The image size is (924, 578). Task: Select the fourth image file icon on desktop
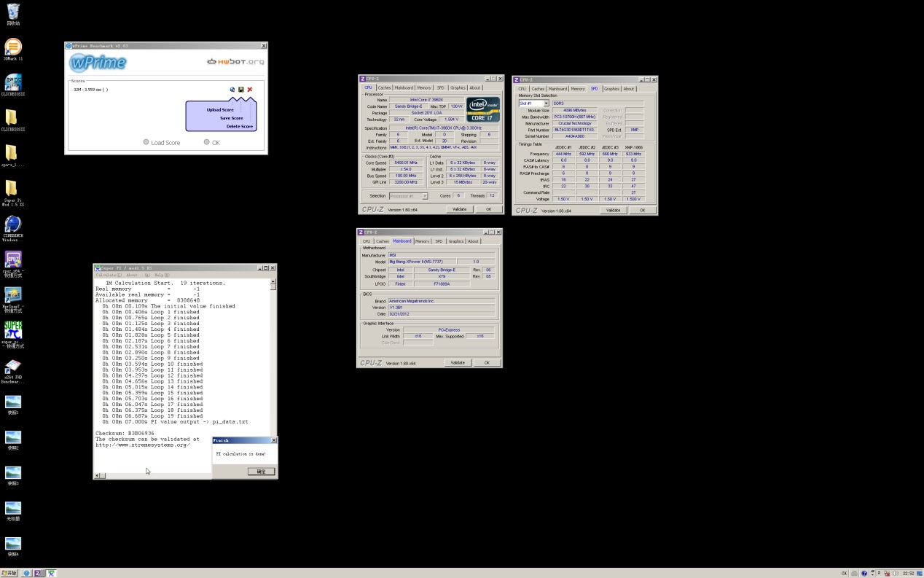pyautogui.click(x=13, y=508)
